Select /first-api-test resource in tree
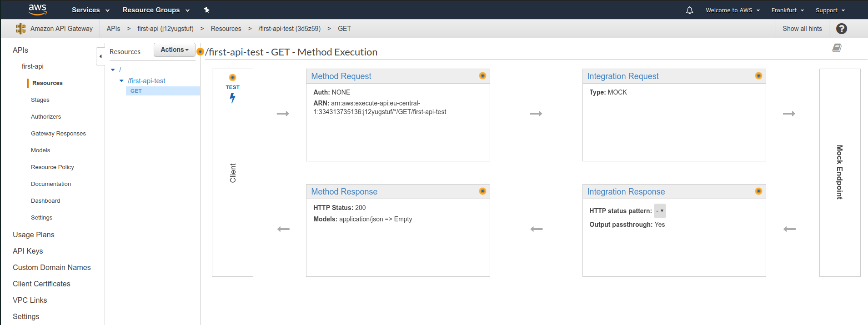868x325 pixels. (x=146, y=80)
